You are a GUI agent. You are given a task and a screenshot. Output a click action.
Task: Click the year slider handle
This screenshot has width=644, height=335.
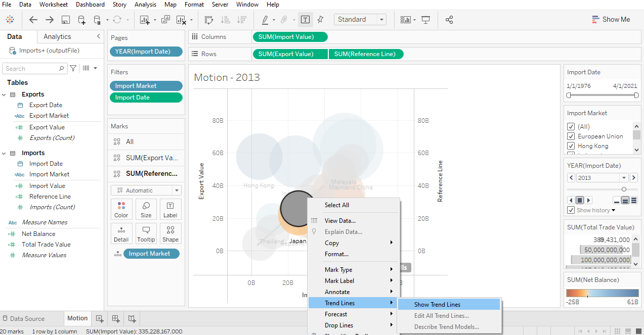tap(624, 189)
